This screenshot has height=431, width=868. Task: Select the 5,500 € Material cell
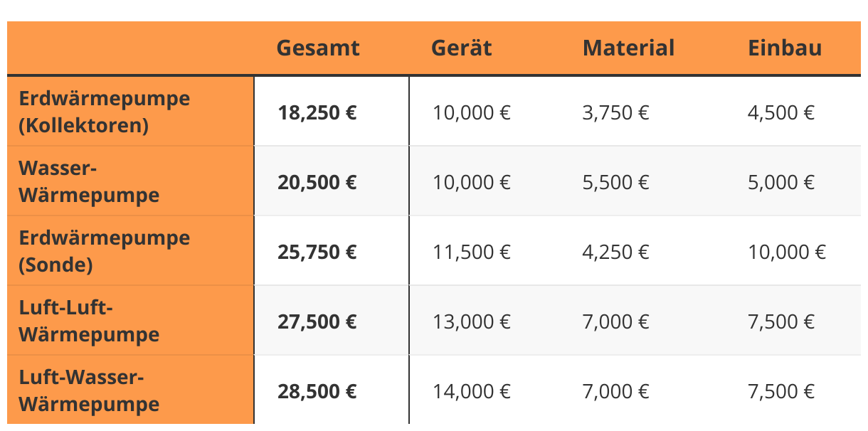[x=615, y=182]
